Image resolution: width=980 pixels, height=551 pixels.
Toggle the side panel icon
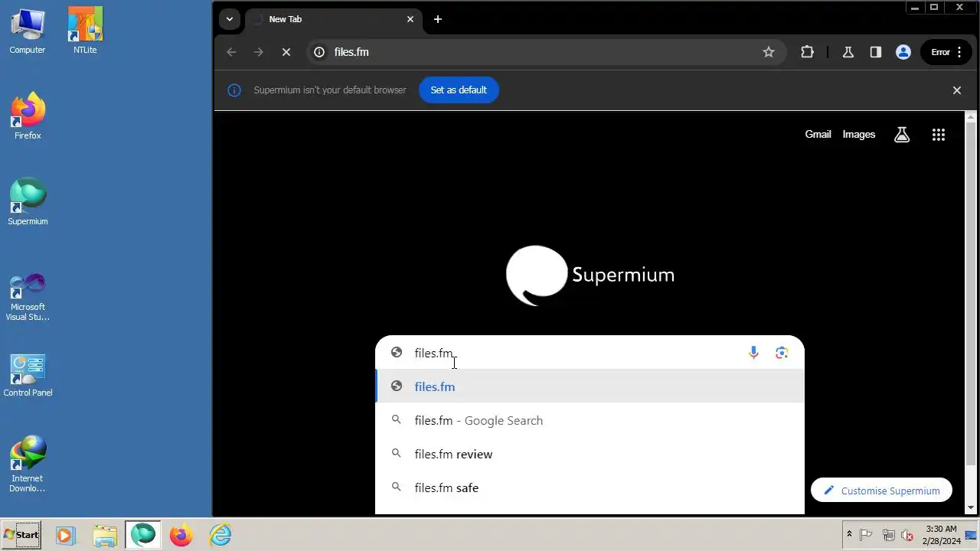pos(875,52)
